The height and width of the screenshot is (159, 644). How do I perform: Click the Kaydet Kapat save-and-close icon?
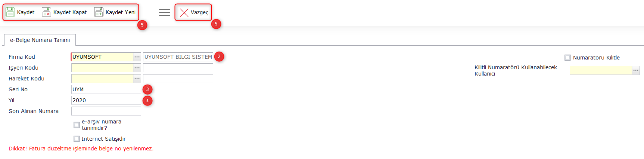tap(46, 12)
